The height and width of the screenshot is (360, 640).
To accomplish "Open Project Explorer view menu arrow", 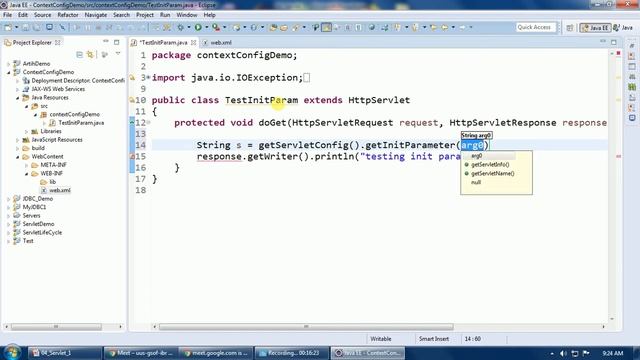I will tap(118, 54).
